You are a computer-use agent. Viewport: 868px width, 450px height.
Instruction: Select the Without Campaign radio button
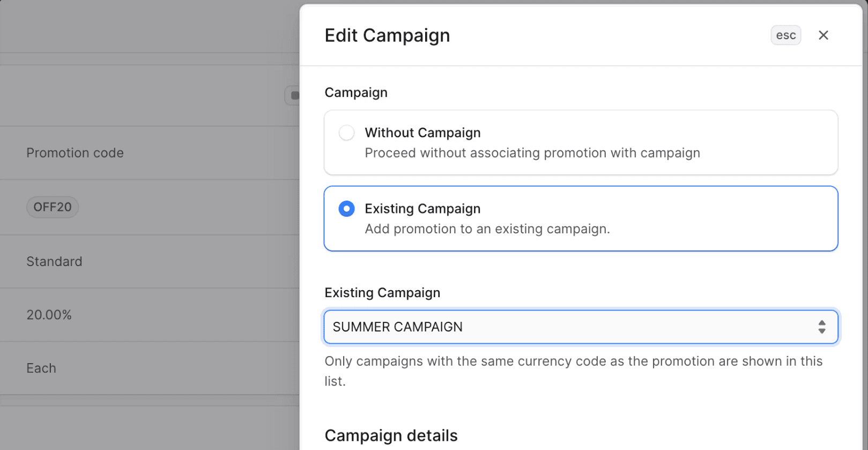pos(346,132)
